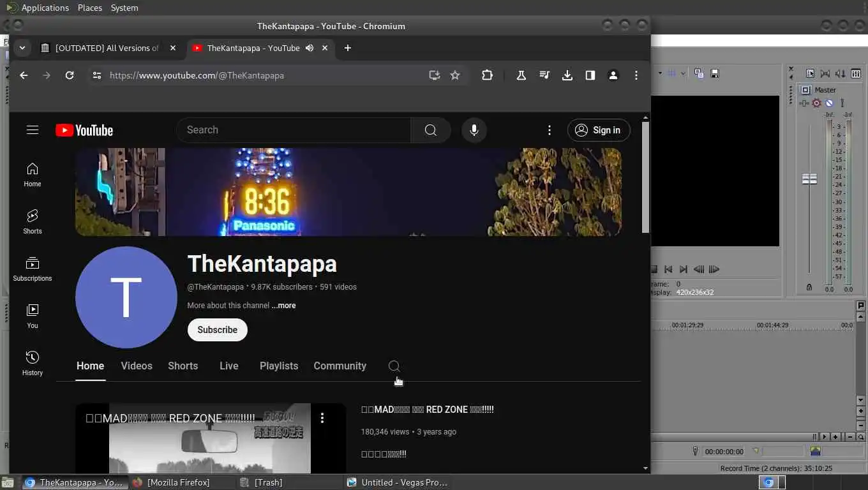Click the TheKantapapa channel avatar
This screenshot has height=490, width=868.
126,297
